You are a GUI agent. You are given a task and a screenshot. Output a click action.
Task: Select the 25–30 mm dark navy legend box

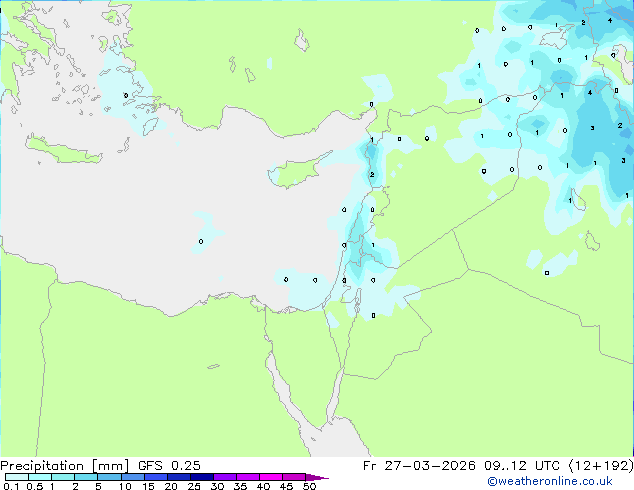tap(202, 477)
